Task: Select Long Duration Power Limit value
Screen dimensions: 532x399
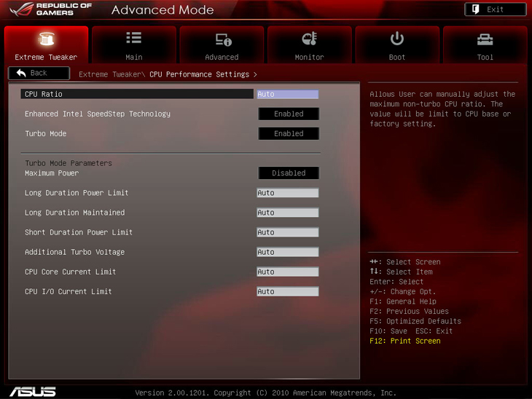Action: click(287, 193)
